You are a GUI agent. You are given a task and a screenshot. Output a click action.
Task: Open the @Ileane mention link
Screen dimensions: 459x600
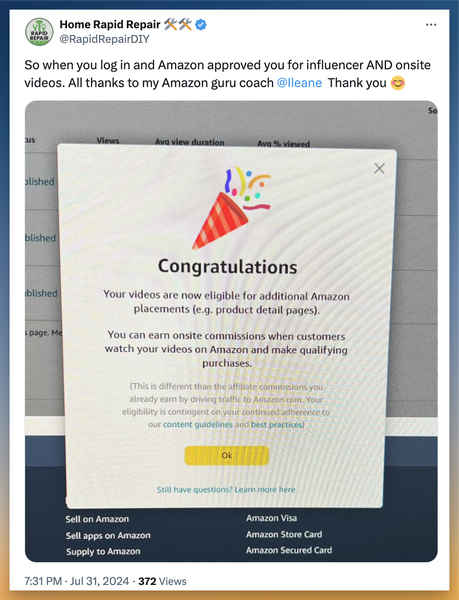[299, 83]
